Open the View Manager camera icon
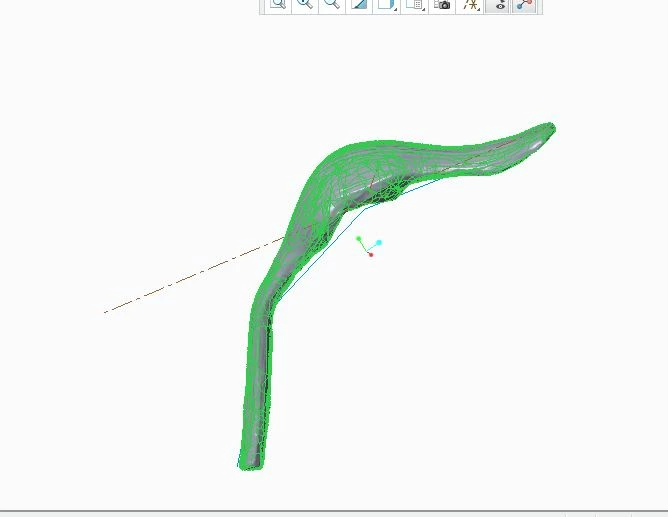Image resolution: width=668 pixels, height=517 pixels. 442,4
